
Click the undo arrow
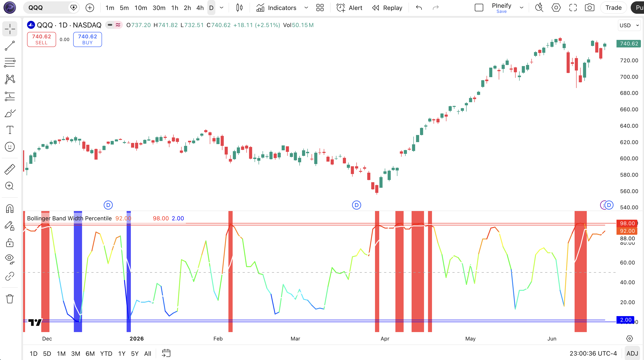[x=419, y=8]
